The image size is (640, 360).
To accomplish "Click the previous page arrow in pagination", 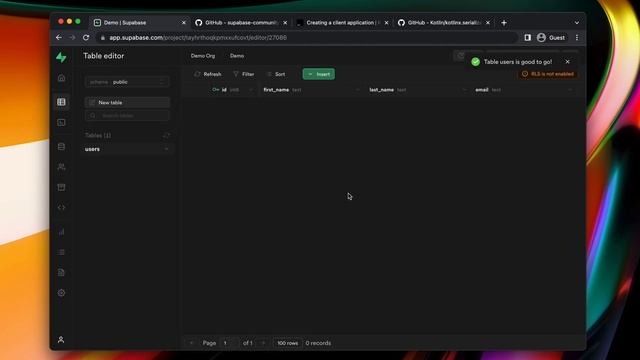I will click(x=191, y=343).
